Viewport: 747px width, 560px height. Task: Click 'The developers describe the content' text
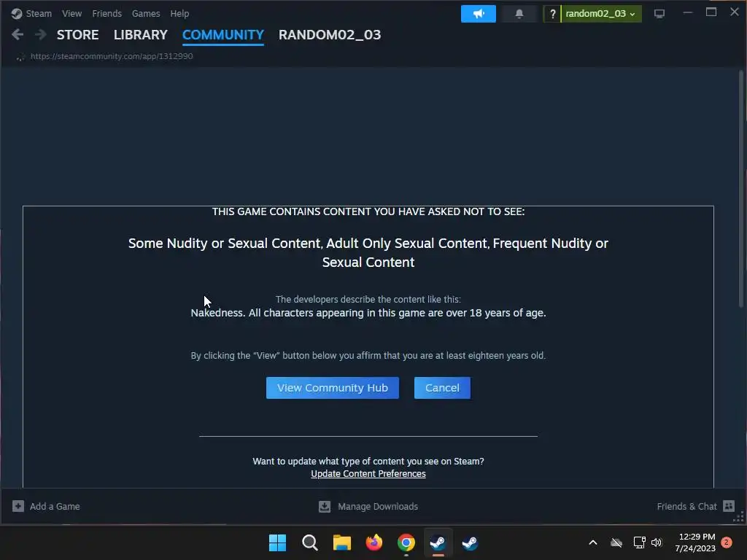368,300
